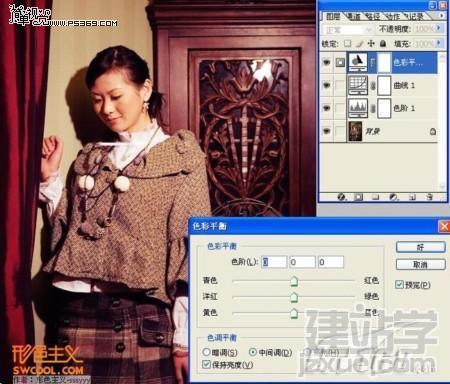
Task: Hide the 曲线 1 layer via eye icon
Action: (327, 85)
